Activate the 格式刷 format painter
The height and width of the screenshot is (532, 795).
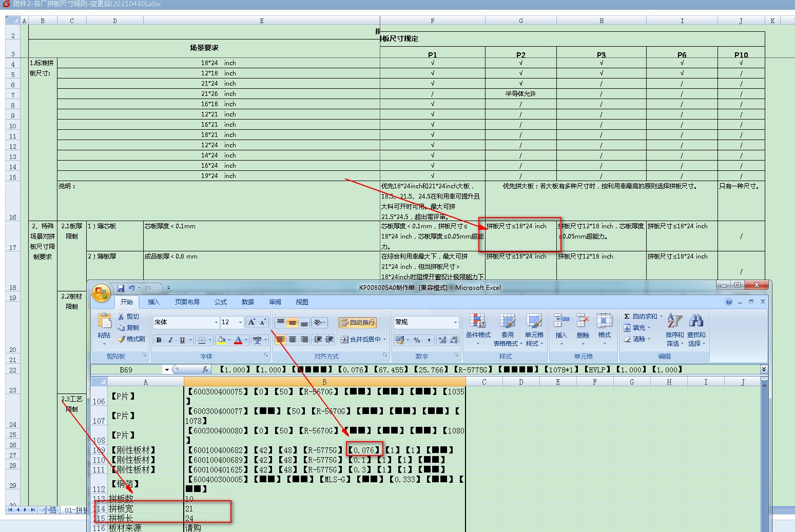pyautogui.click(x=131, y=339)
